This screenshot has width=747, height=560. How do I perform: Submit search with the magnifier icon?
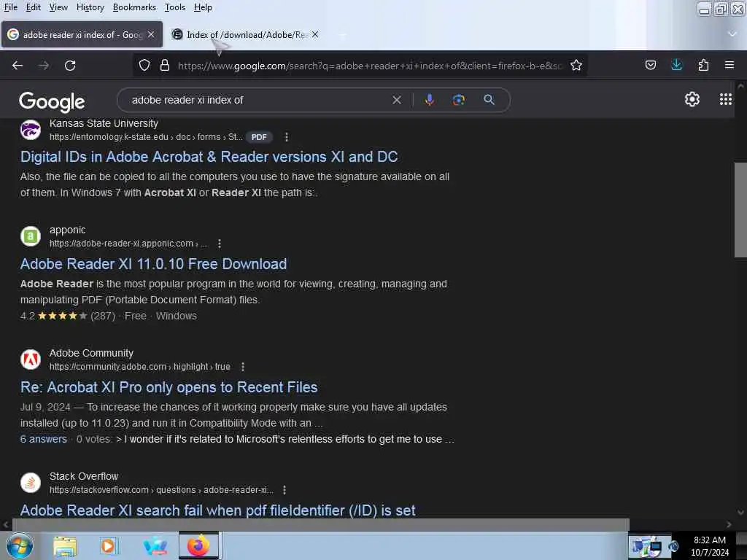click(x=489, y=100)
